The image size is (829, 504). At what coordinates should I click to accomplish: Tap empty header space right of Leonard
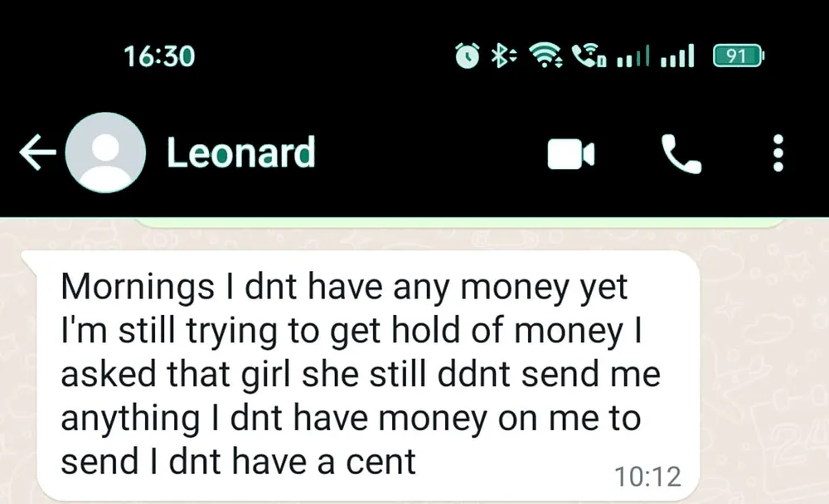pos(431,153)
